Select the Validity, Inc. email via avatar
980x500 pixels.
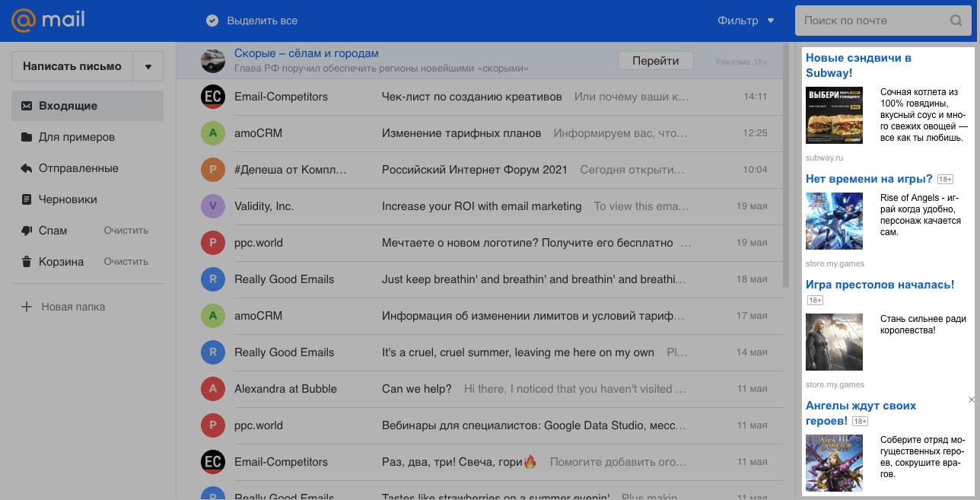212,206
